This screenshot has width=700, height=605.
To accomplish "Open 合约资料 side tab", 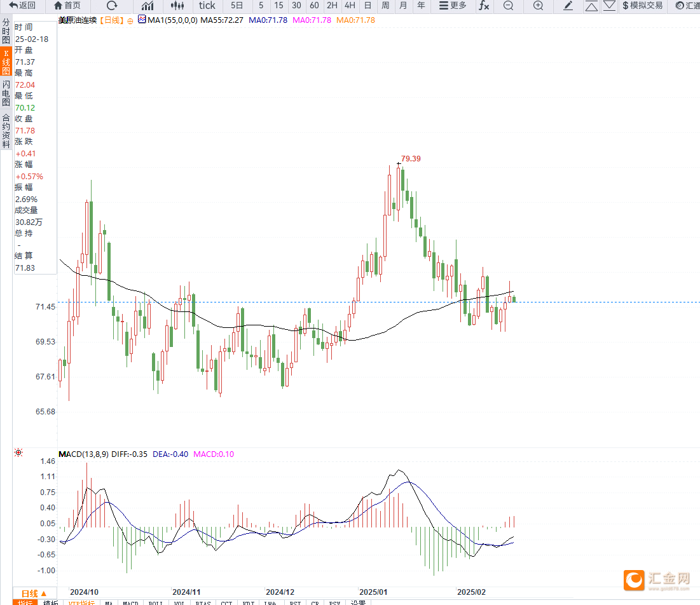I will [x=6, y=131].
